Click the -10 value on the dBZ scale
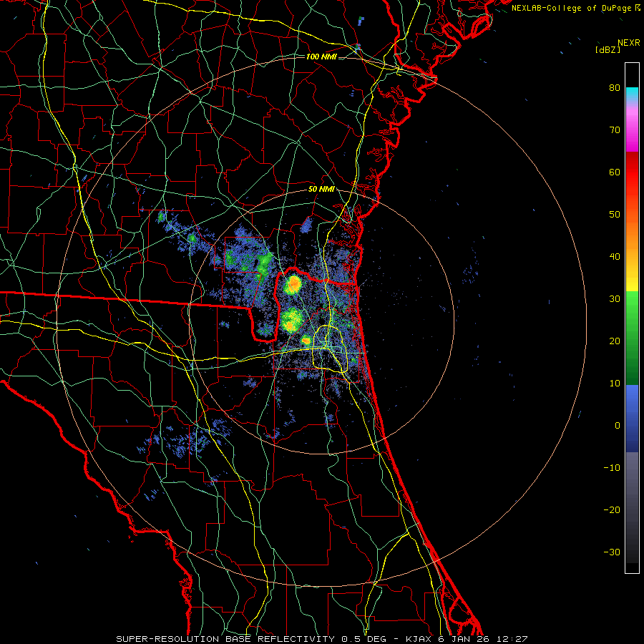644x644 pixels. pyautogui.click(x=612, y=467)
